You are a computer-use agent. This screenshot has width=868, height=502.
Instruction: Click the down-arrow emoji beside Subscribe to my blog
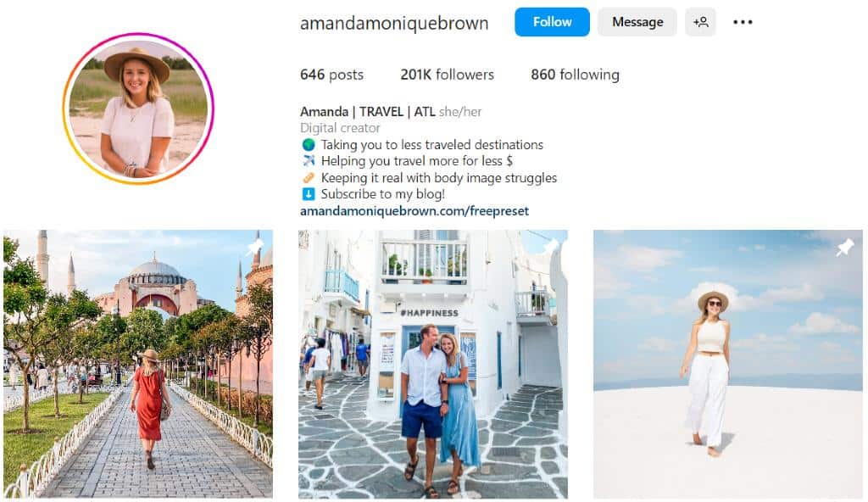pyautogui.click(x=309, y=194)
